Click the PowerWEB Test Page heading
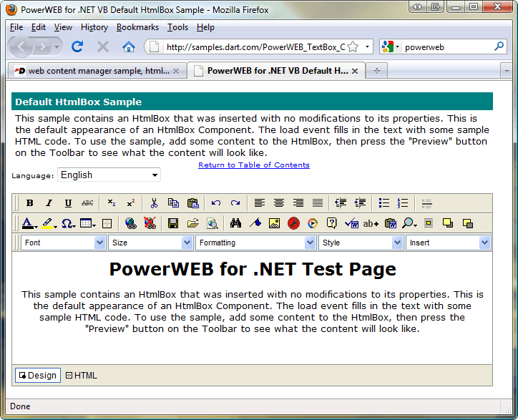Viewport: 518px width, 420px height. coord(253,269)
